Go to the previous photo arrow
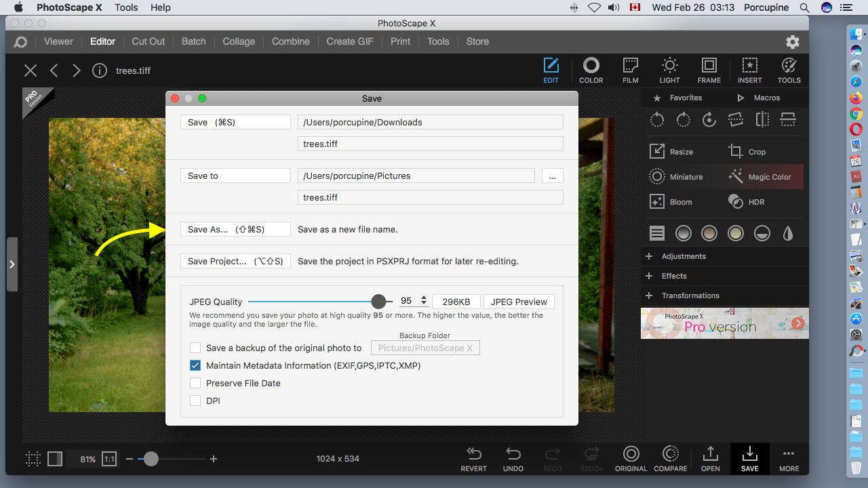Image resolution: width=868 pixels, height=488 pixels. (x=54, y=70)
